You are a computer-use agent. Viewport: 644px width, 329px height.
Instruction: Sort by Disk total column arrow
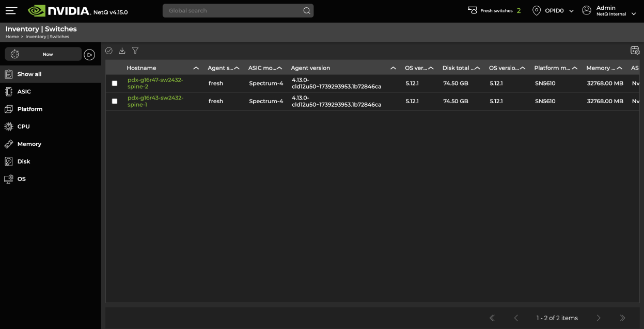478,68
